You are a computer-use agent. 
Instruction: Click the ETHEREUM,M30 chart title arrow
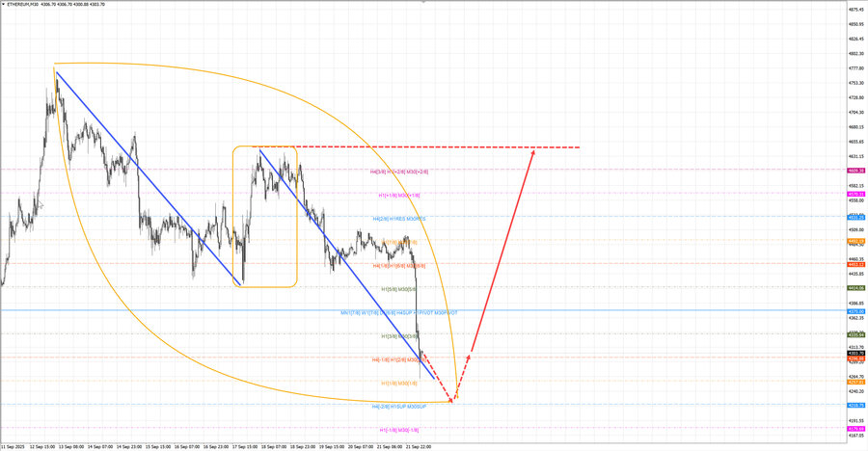[x=4, y=4]
